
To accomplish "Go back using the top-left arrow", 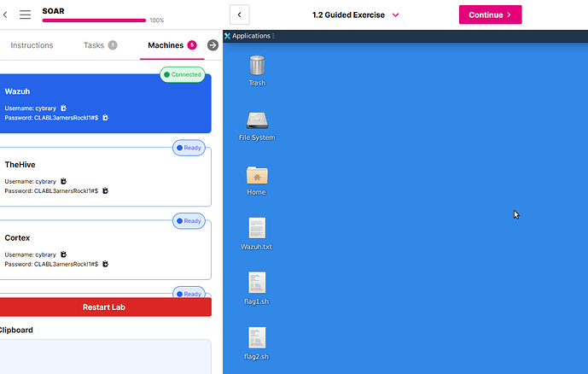I will 5,15.
